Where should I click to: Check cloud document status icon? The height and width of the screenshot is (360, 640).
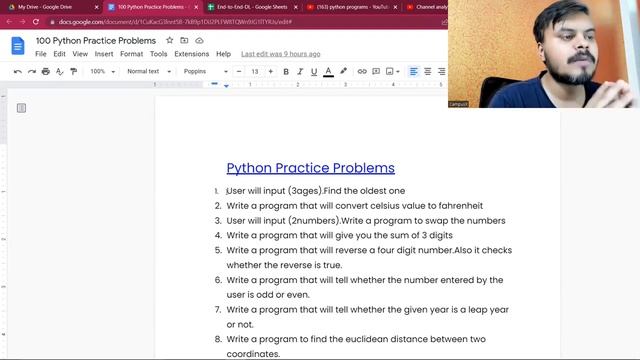[x=199, y=40]
